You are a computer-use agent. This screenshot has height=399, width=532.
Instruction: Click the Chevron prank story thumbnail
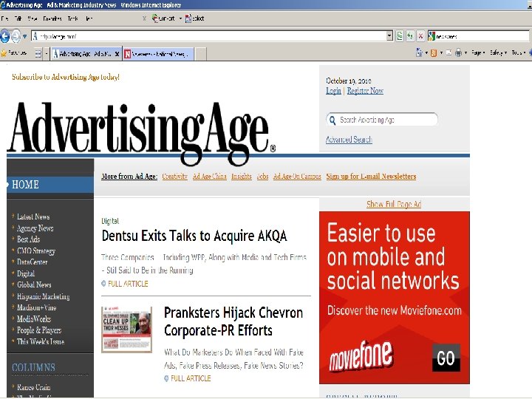pos(126,330)
